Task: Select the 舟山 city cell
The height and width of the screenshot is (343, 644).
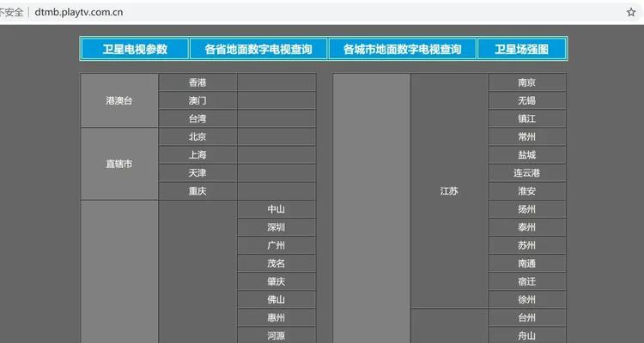Action: click(x=527, y=335)
